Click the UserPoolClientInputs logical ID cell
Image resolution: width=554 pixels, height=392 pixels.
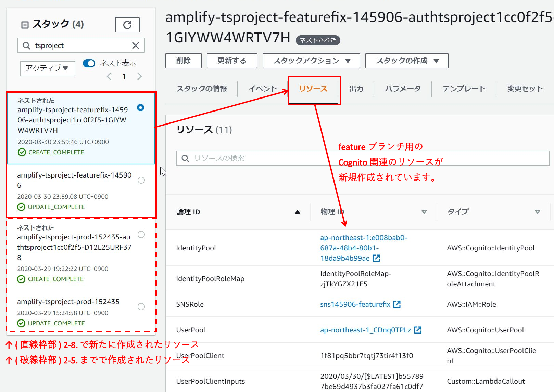tap(211, 381)
